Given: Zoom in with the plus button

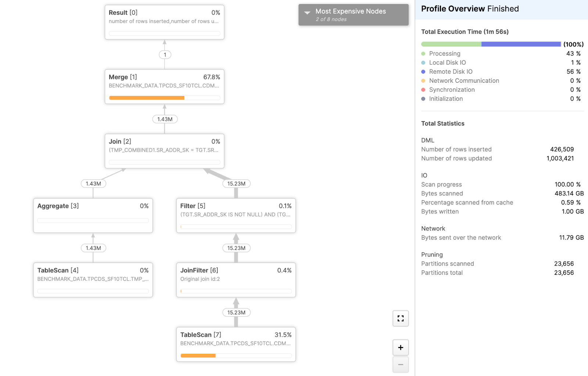Looking at the screenshot, I should (x=401, y=347).
